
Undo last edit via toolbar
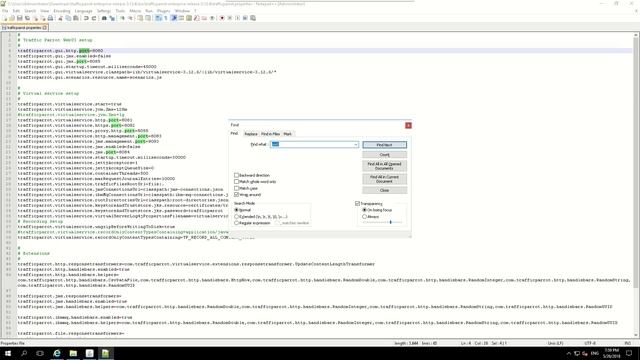click(x=86, y=18)
